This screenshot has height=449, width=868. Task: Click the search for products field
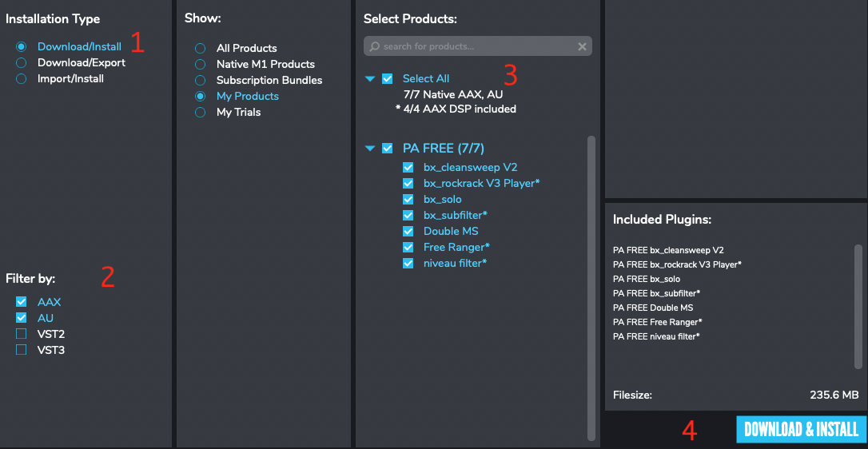click(478, 46)
